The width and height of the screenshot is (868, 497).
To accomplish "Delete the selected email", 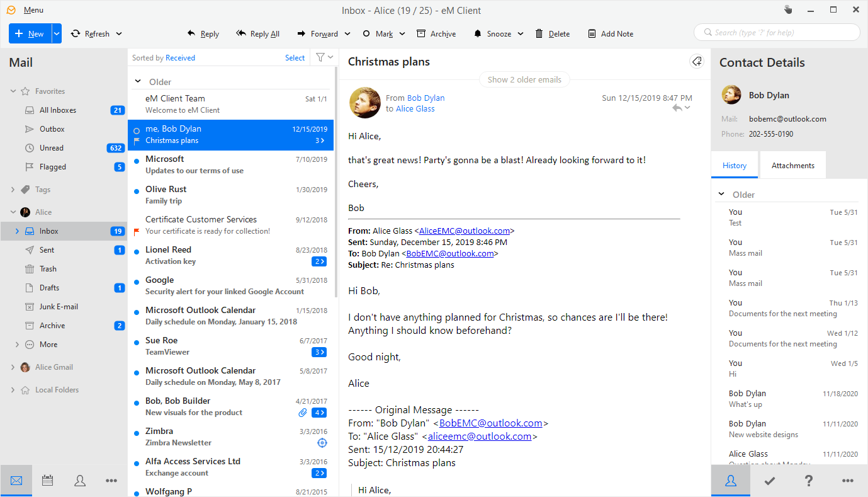I will pos(552,34).
